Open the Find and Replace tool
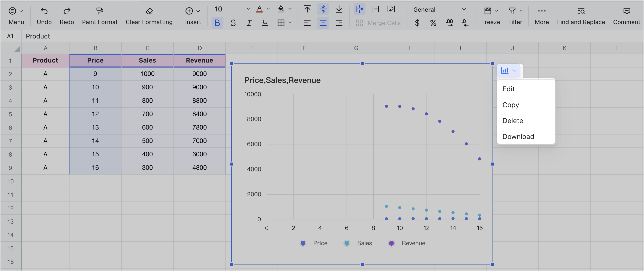The image size is (644, 271). (x=580, y=15)
